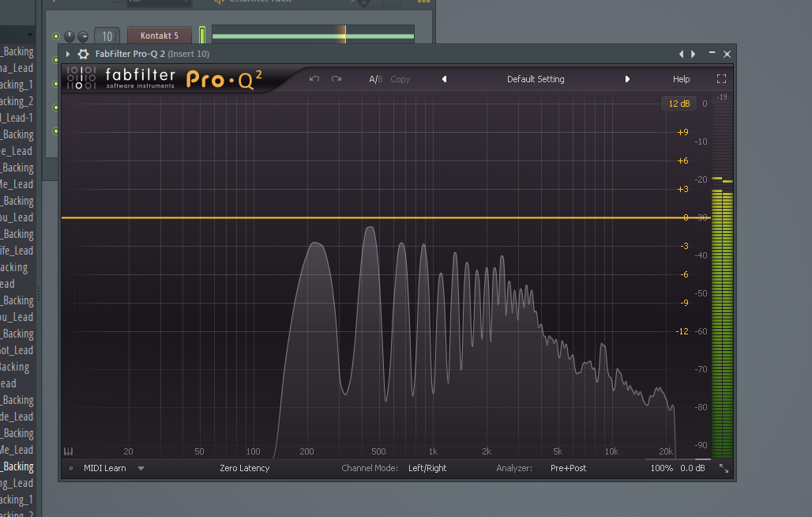Toggle the MIDI Learn indicator dot
Image resolution: width=812 pixels, height=517 pixels.
[71, 468]
